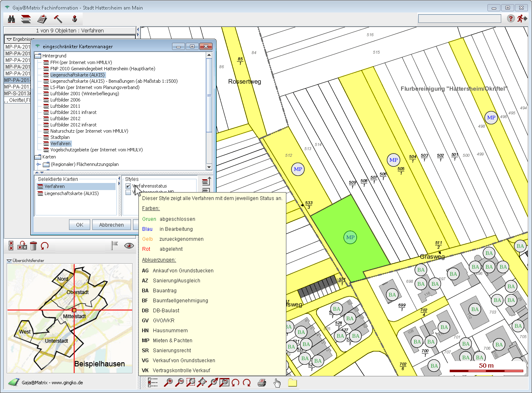Click the zoom in magnifier
The height and width of the screenshot is (393, 532).
pos(168,383)
